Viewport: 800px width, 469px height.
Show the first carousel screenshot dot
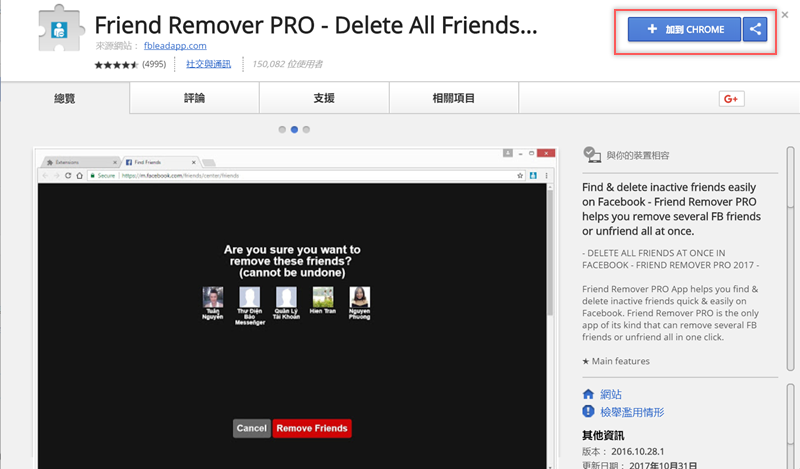(282, 130)
